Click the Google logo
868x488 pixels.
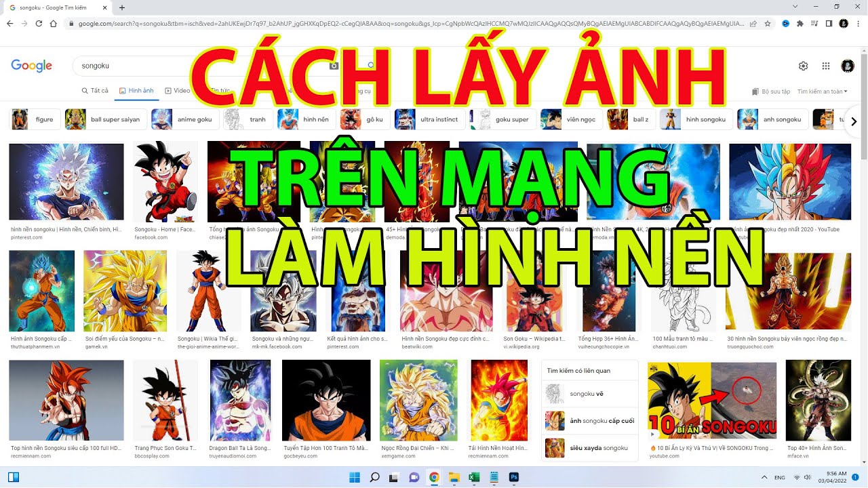click(x=31, y=66)
